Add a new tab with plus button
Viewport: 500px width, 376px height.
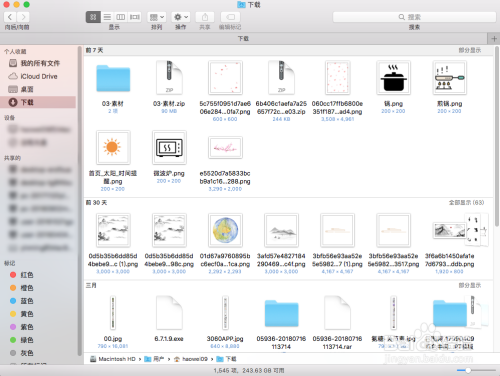(x=494, y=39)
